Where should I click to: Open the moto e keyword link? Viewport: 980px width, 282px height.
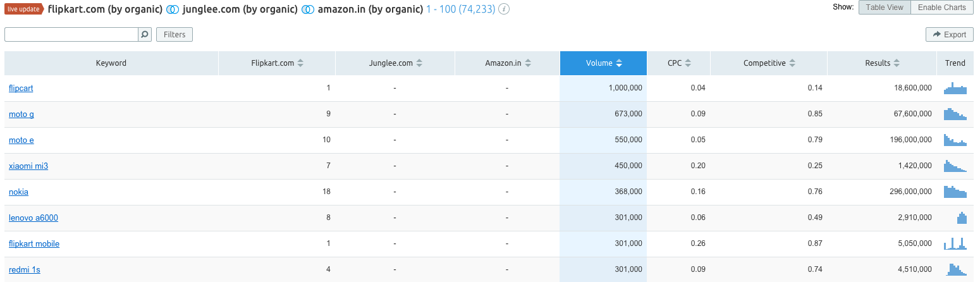coord(21,140)
